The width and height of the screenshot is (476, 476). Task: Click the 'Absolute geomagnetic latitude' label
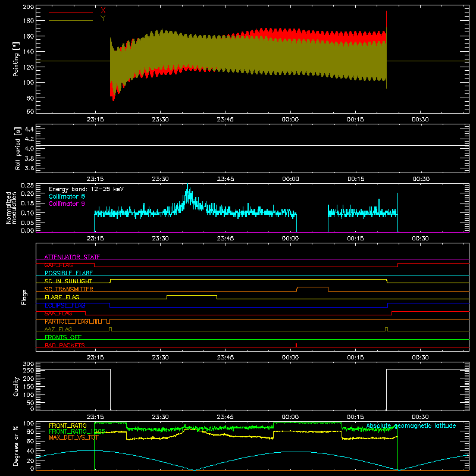point(411,425)
